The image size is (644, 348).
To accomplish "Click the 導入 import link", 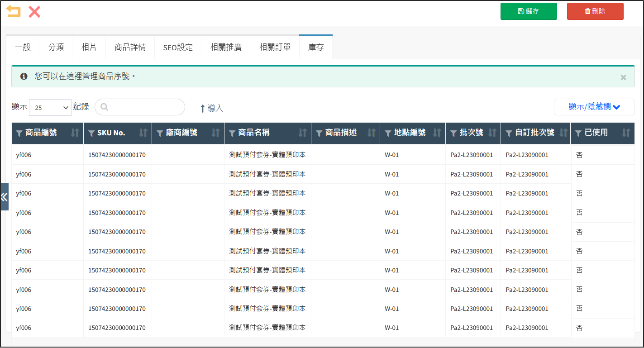I will click(211, 108).
